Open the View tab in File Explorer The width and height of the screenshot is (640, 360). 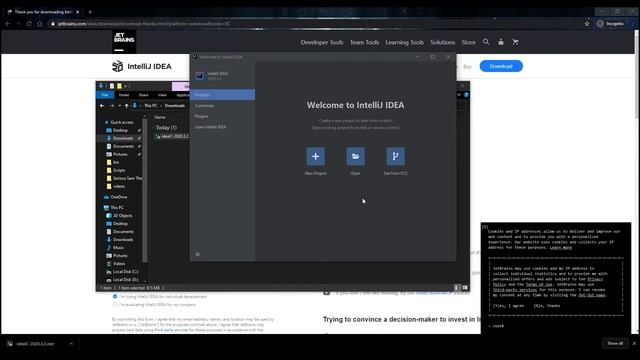[x=162, y=95]
